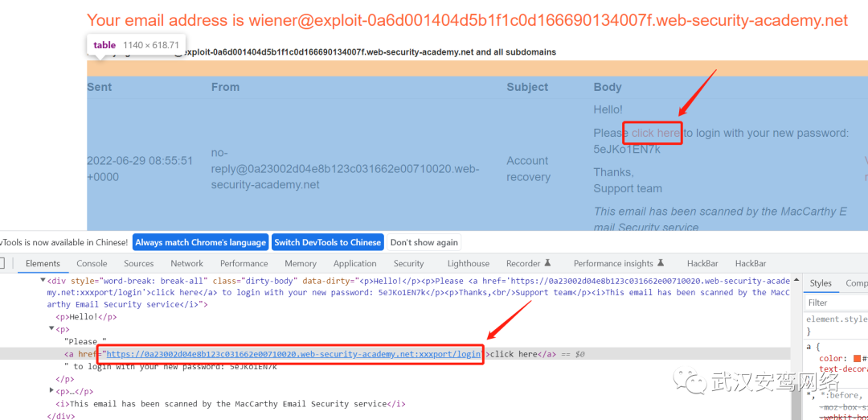The height and width of the screenshot is (420, 868).
Task: Open the Memory tab
Action: (301, 264)
